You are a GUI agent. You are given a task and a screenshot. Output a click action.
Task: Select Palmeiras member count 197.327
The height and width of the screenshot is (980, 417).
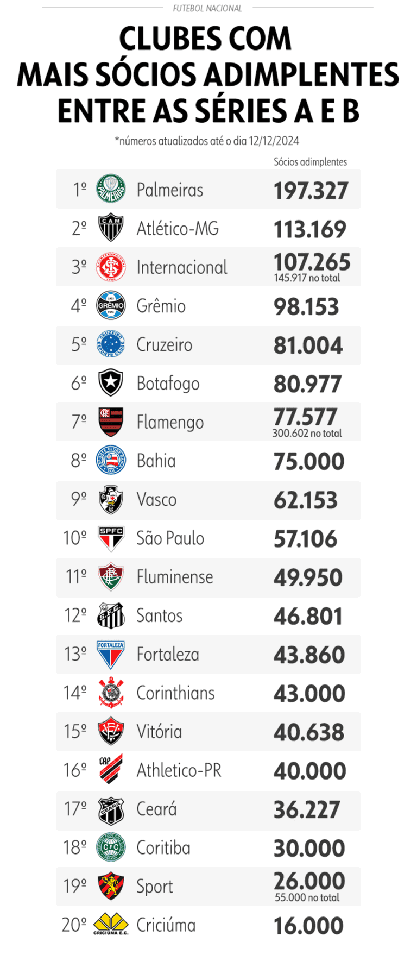point(311,191)
